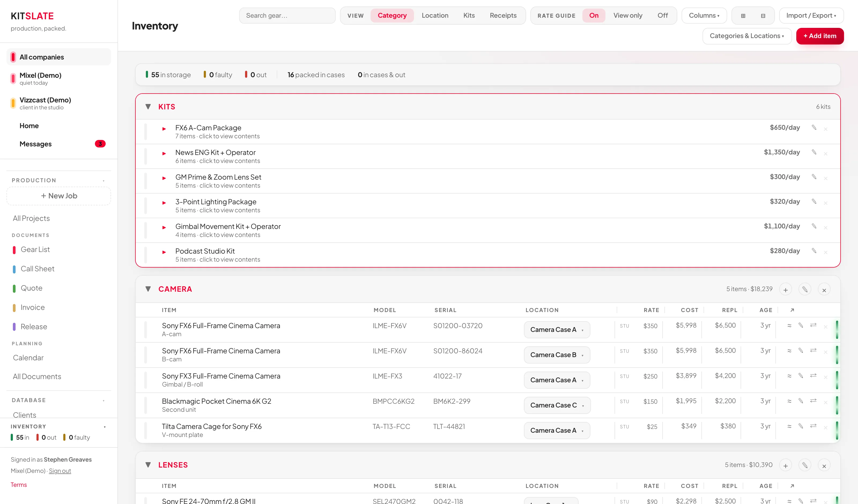
Task: Click approx icon on Blackmagic Pocket Cinema row
Action: (x=789, y=401)
